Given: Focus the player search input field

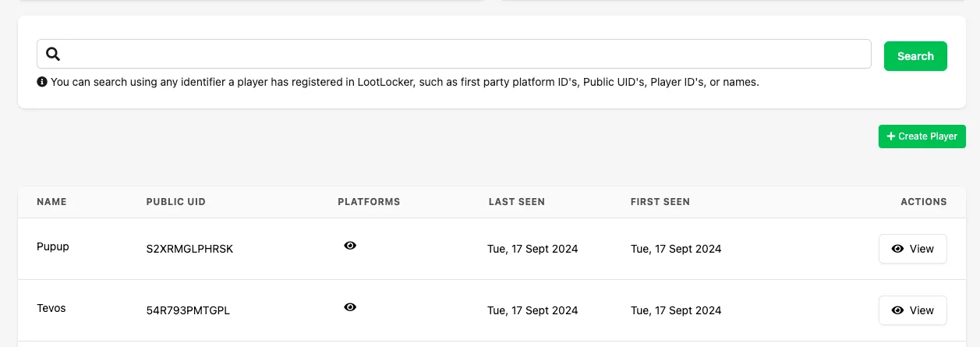Looking at the screenshot, I should [454, 54].
